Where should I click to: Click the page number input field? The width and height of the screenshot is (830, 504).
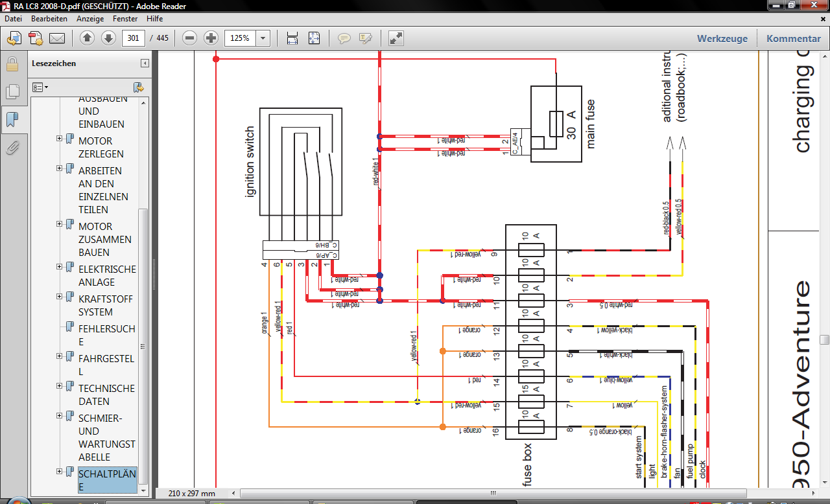click(x=134, y=38)
